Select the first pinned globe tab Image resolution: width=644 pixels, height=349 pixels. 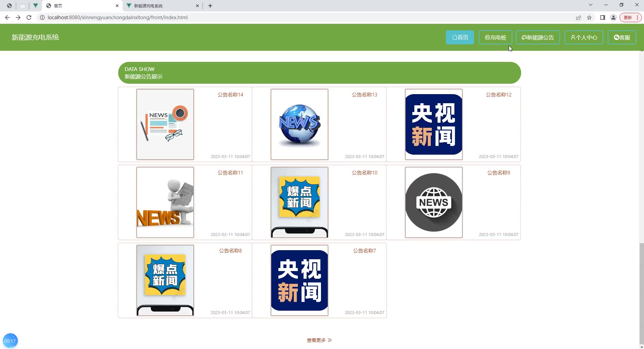tap(9, 6)
